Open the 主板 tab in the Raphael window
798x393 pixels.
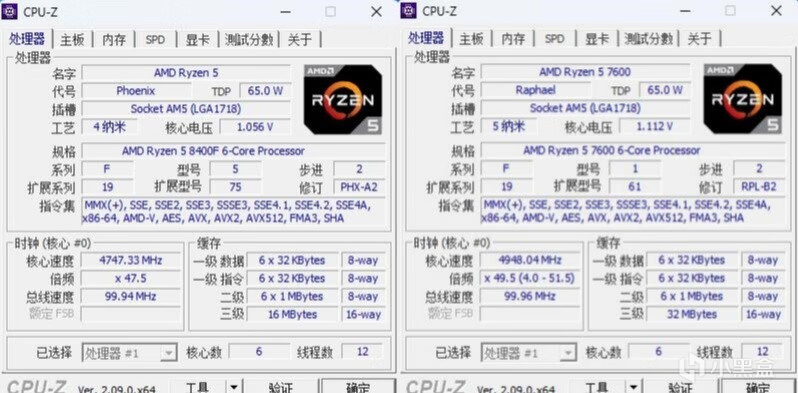pos(471,39)
